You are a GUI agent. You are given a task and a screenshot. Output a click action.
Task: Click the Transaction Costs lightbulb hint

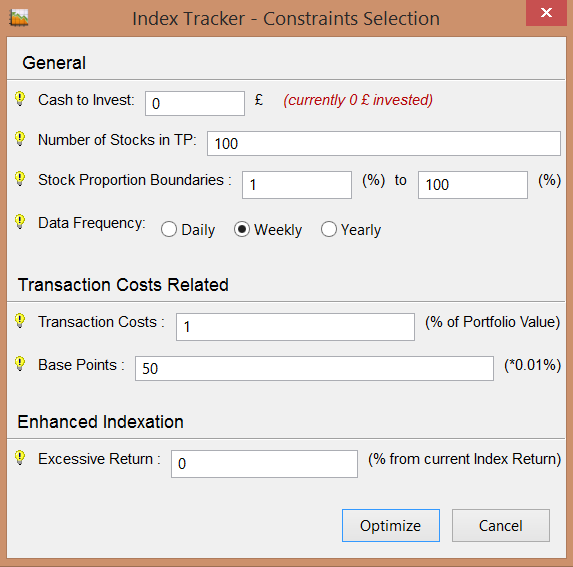click(x=20, y=321)
